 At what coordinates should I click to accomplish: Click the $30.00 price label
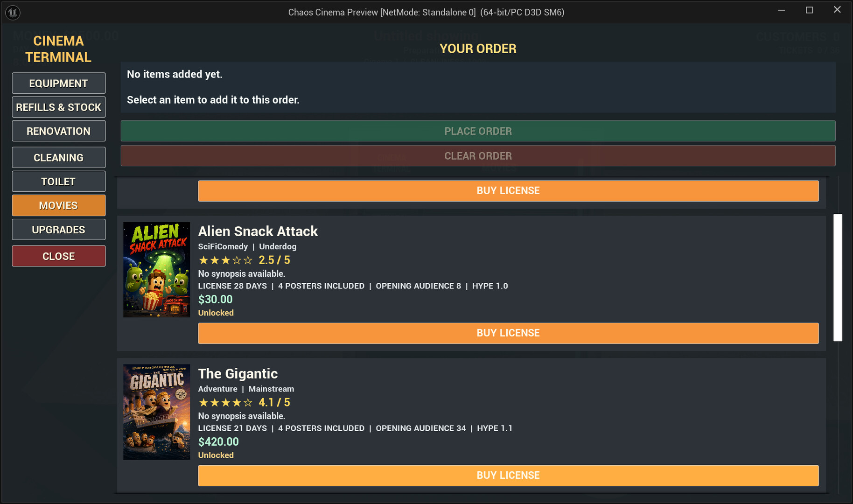tap(216, 299)
